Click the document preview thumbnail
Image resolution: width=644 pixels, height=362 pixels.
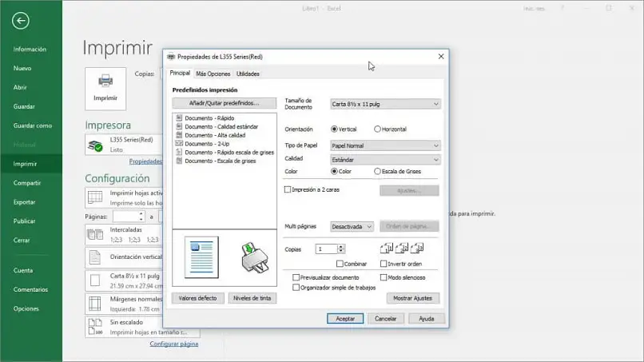(201, 257)
